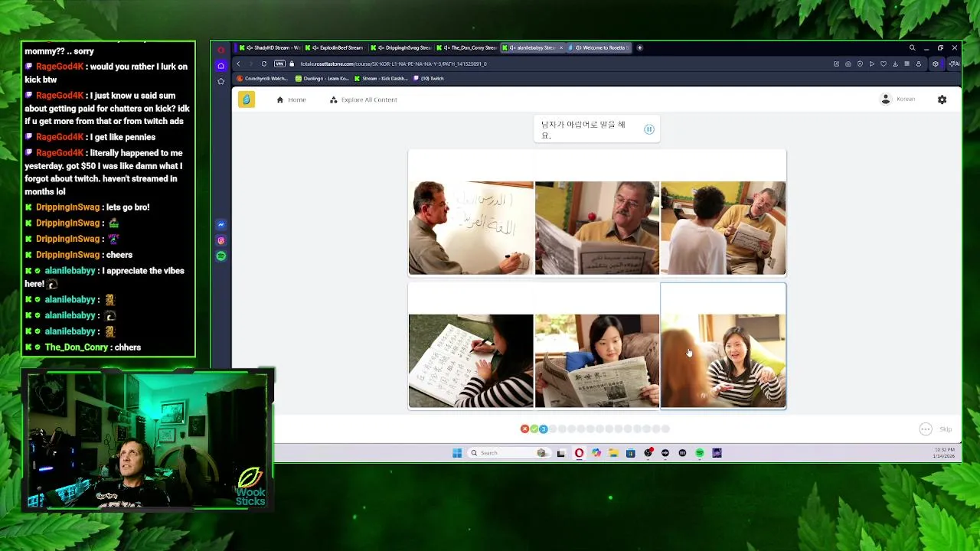Viewport: 980px width, 551px height.
Task: Open Rosetta Stone settings gear
Action: [942, 99]
